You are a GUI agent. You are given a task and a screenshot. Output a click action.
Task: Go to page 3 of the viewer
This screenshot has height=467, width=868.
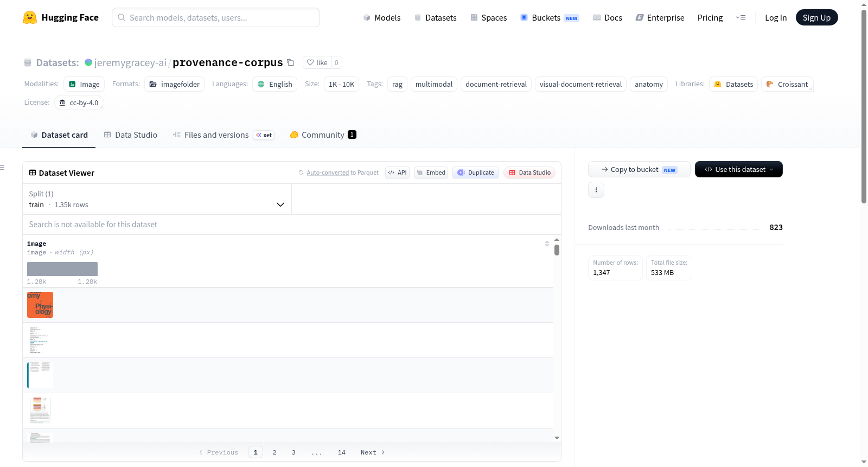coord(293,452)
